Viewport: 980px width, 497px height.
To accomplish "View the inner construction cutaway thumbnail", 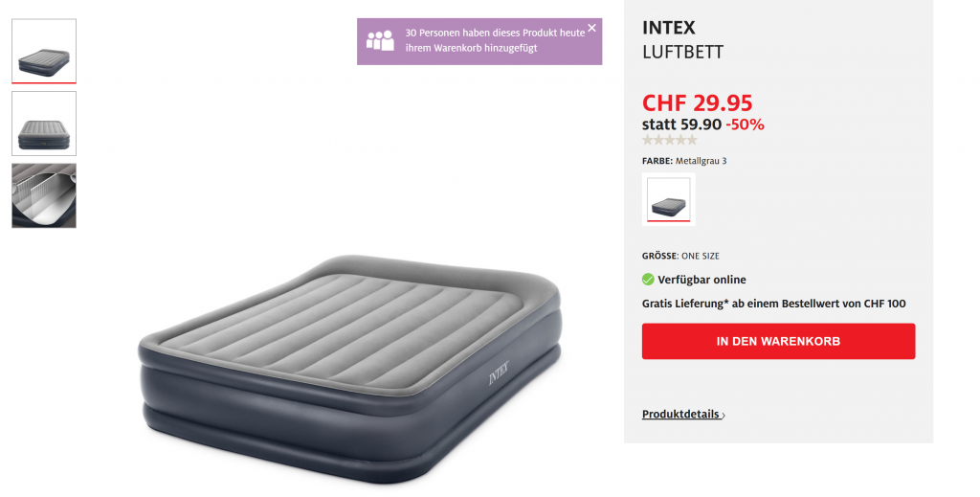I will (44, 195).
